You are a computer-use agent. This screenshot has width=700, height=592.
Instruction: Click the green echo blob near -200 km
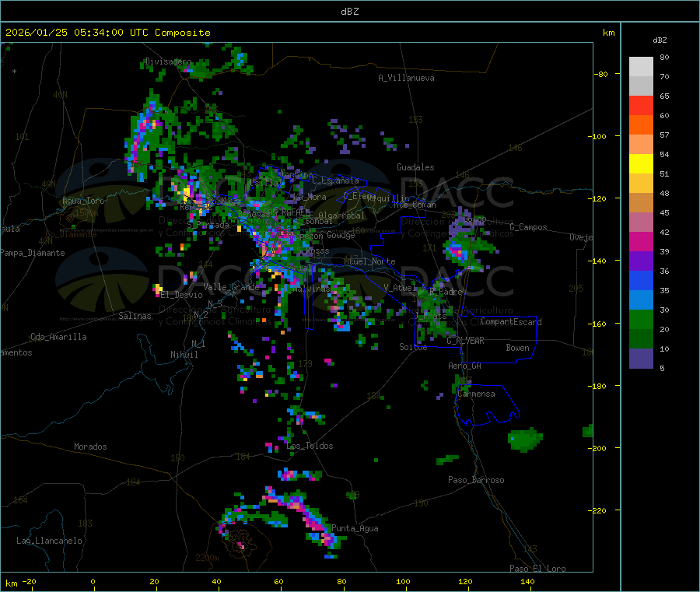tap(525, 440)
